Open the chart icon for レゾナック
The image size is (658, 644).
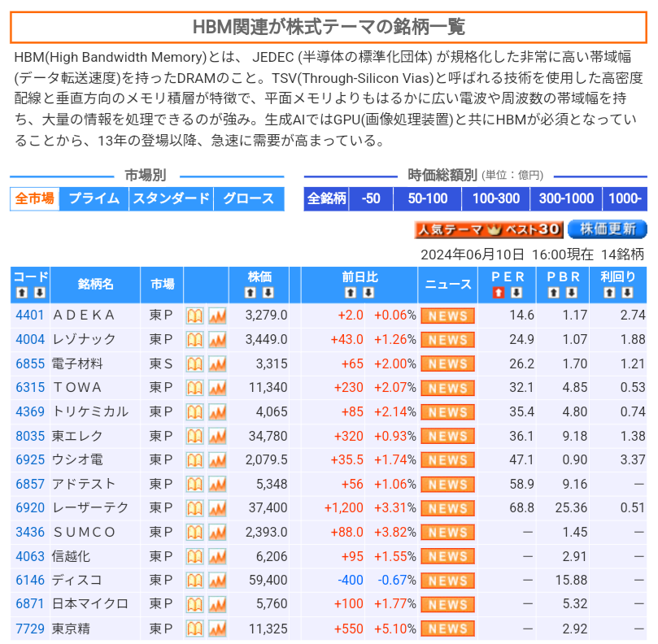click(217, 340)
